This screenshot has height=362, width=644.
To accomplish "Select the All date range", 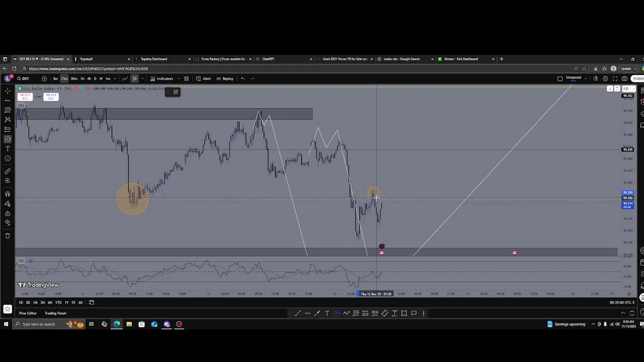I will [80, 302].
